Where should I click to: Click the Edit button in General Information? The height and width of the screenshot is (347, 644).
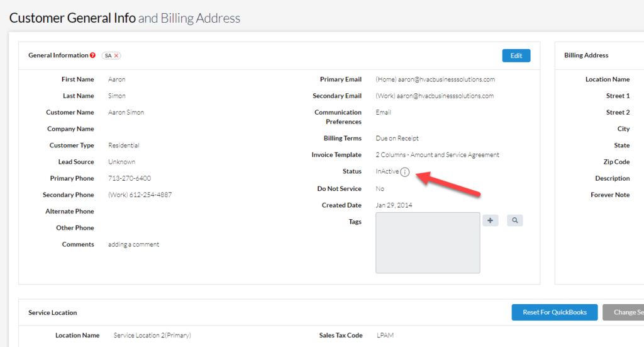tap(516, 55)
